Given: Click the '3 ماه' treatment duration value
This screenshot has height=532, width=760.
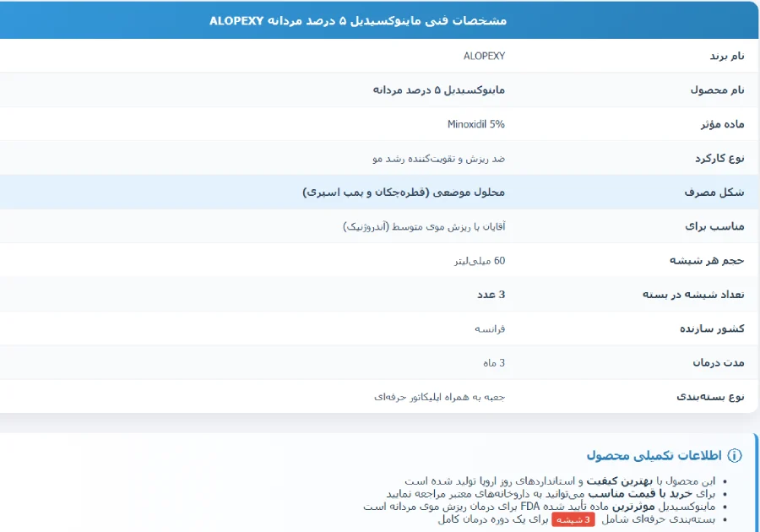Looking at the screenshot, I should point(494,363).
